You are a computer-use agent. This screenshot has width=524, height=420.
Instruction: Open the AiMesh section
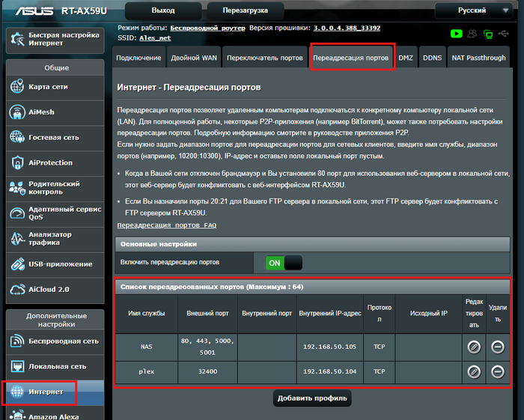(x=41, y=112)
